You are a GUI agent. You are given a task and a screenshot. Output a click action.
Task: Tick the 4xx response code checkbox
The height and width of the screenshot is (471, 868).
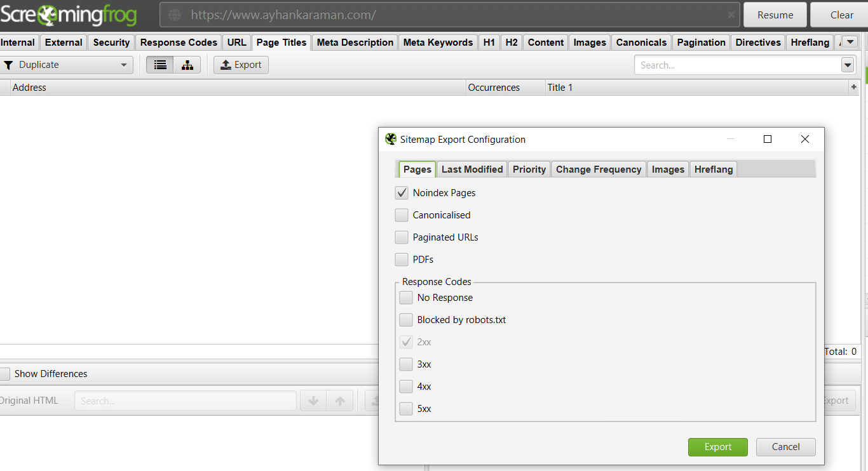coord(406,387)
